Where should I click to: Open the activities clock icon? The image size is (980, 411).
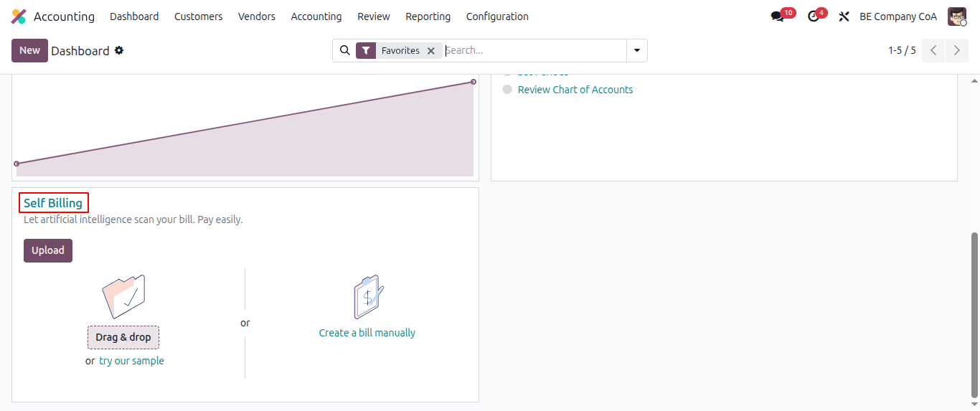(x=813, y=16)
